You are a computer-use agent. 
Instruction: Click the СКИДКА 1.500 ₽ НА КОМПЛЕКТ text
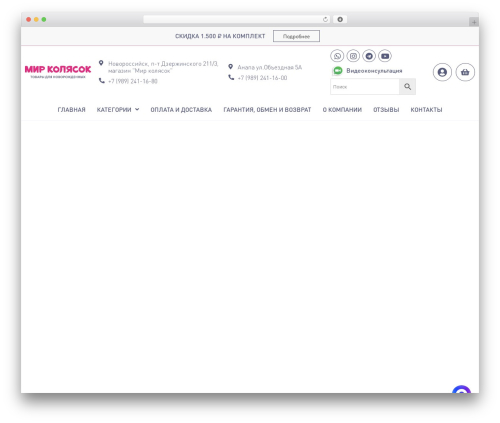pyautogui.click(x=220, y=36)
